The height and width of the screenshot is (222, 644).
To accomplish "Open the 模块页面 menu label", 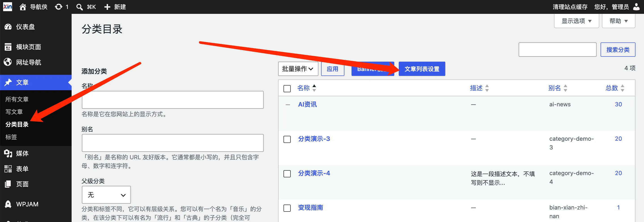I will point(28,47).
